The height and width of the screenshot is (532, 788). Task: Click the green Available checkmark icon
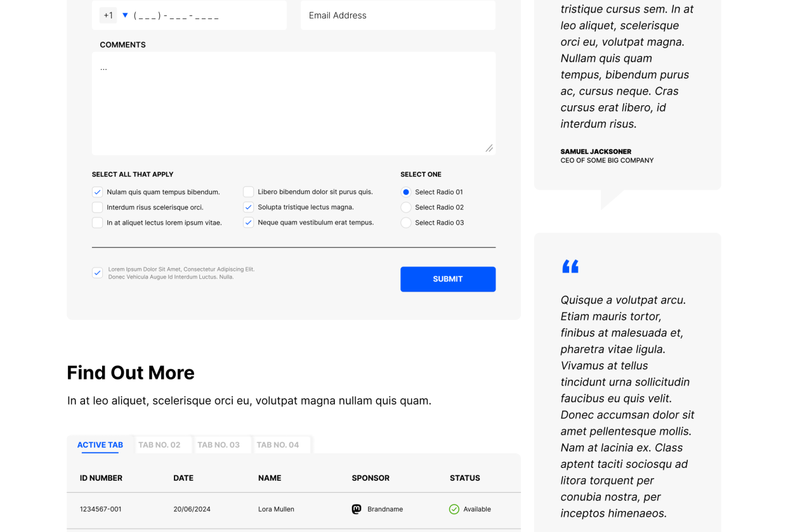click(454, 509)
